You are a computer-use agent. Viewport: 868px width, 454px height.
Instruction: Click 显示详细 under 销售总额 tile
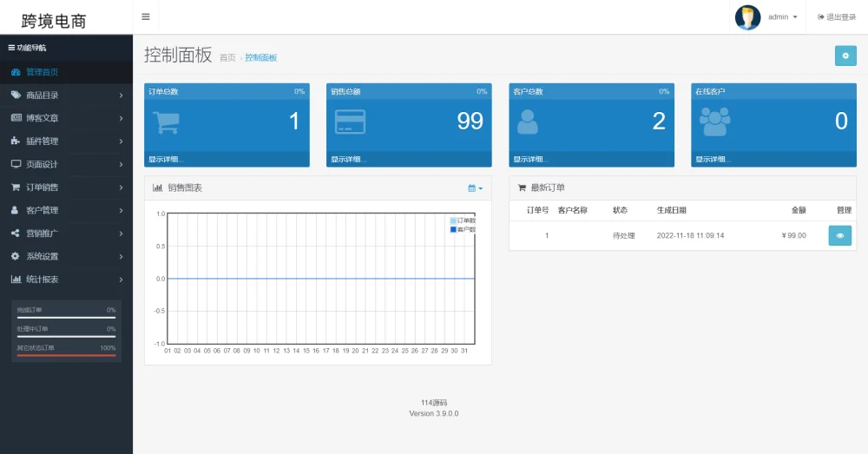point(348,160)
